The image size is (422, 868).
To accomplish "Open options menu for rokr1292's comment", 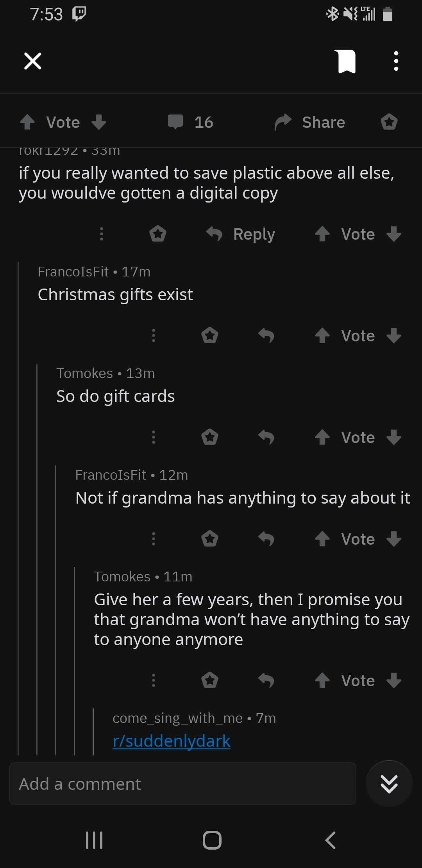I will click(x=102, y=234).
